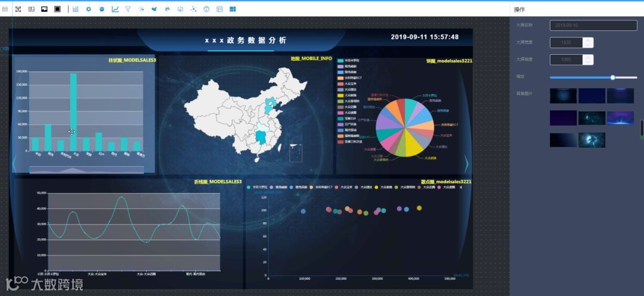644x296 pixels.
Task: Select the 折线图_MODELSALES3 line chart title
Action: point(218,181)
